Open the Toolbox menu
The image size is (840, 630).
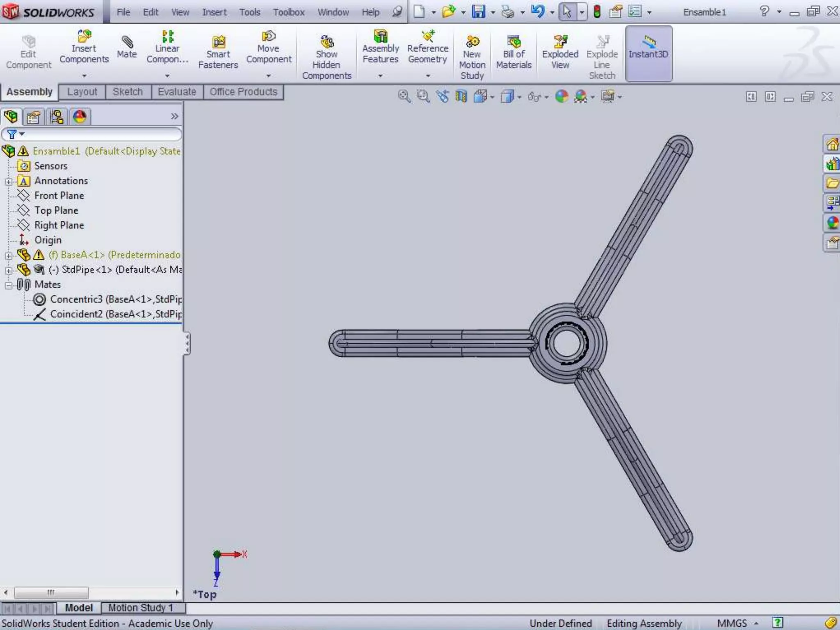tap(289, 12)
